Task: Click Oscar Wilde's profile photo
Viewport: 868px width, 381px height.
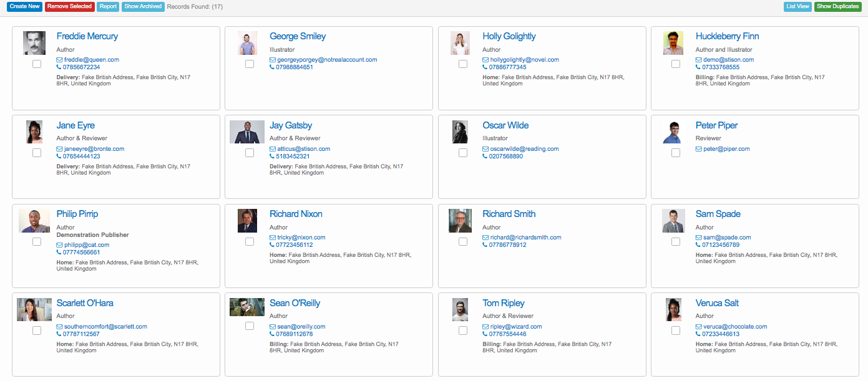Action: click(x=460, y=132)
